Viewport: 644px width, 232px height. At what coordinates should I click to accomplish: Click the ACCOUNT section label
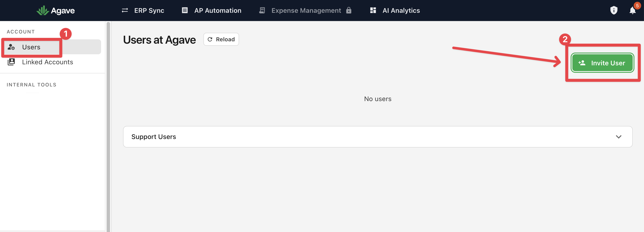21,32
